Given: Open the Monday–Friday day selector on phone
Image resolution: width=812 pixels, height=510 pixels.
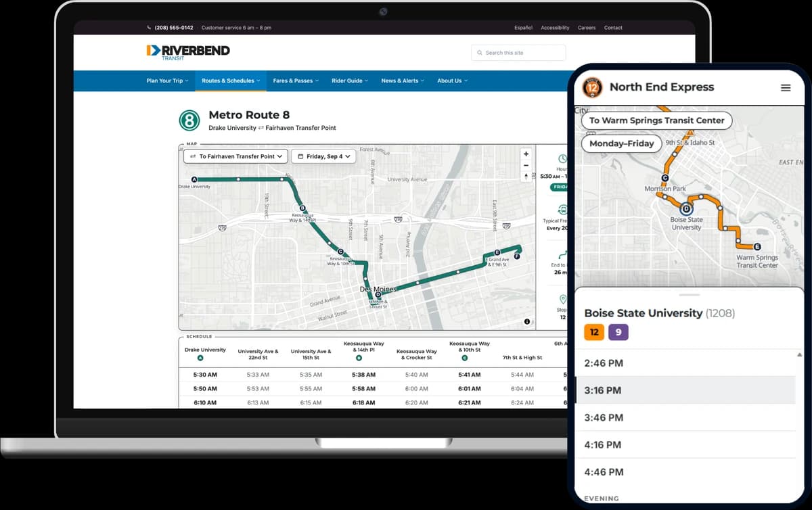Looking at the screenshot, I should (621, 143).
